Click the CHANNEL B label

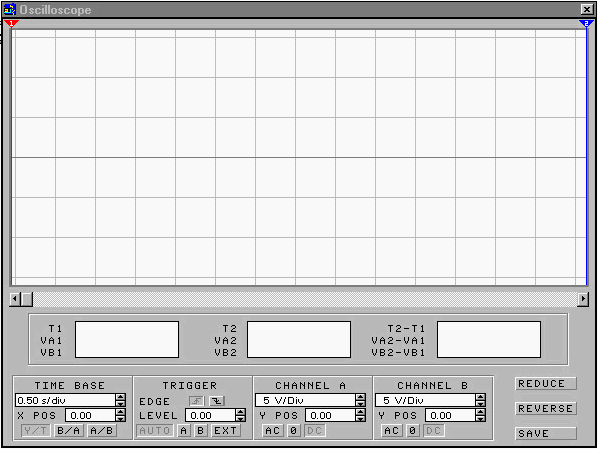432,386
